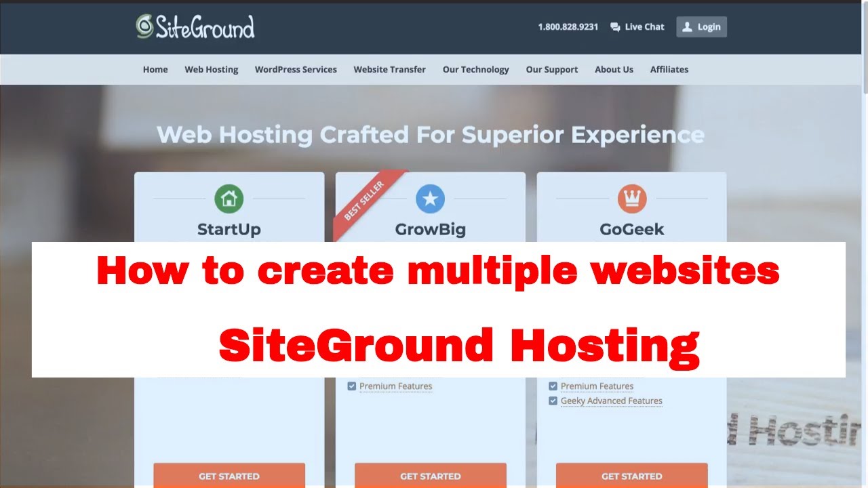Open GoGeek Premium Features link
The height and width of the screenshot is (488, 868).
(597, 386)
